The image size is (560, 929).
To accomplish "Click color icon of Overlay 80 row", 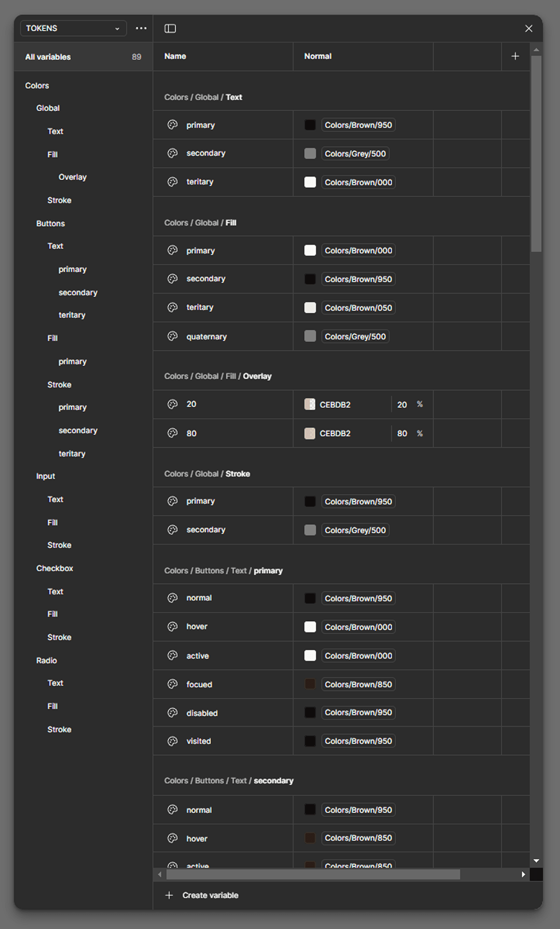I will coord(173,433).
